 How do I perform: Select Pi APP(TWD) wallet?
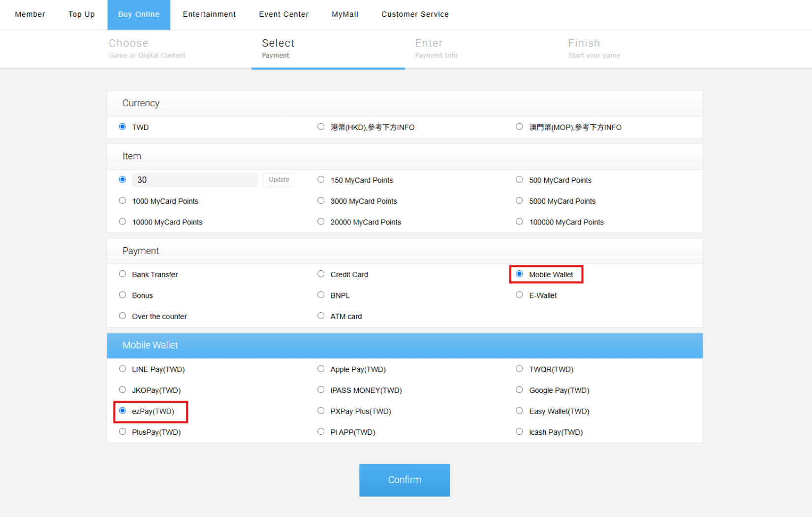321,431
